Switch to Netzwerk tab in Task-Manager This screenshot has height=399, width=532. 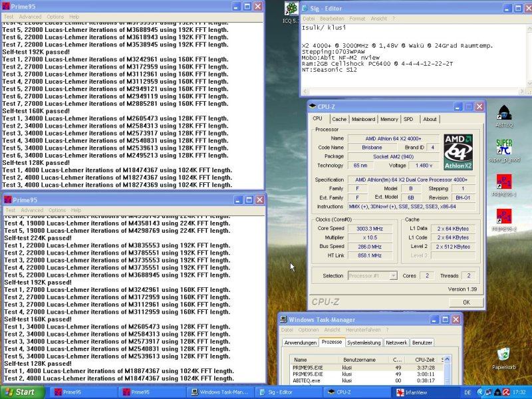tap(396, 342)
